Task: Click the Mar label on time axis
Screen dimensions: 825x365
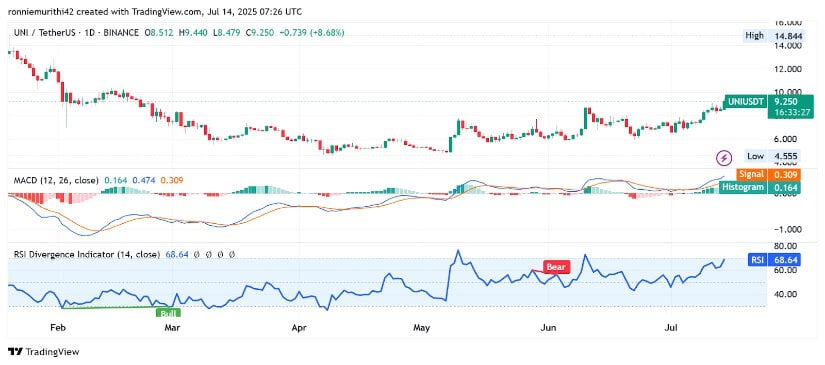Action: (x=173, y=329)
